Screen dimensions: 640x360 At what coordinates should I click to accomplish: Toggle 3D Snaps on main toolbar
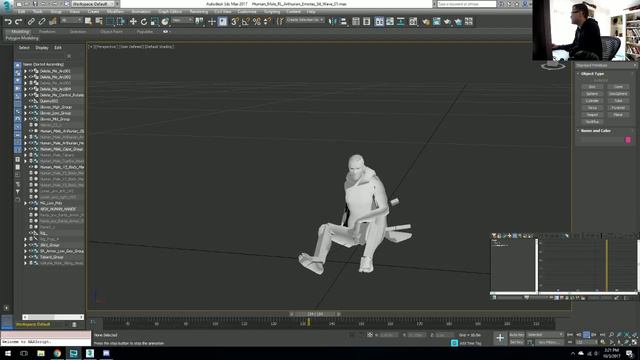(x=235, y=22)
